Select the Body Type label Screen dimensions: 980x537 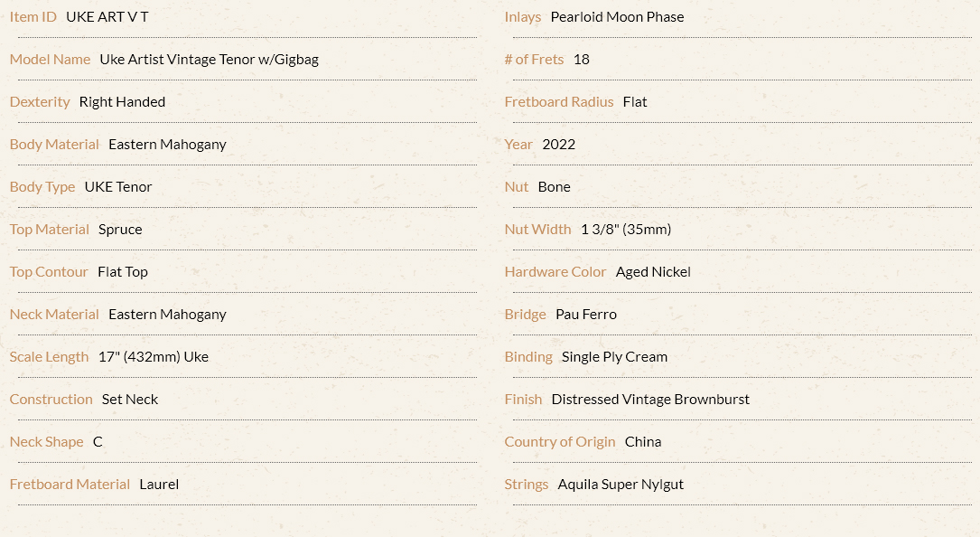(42, 187)
